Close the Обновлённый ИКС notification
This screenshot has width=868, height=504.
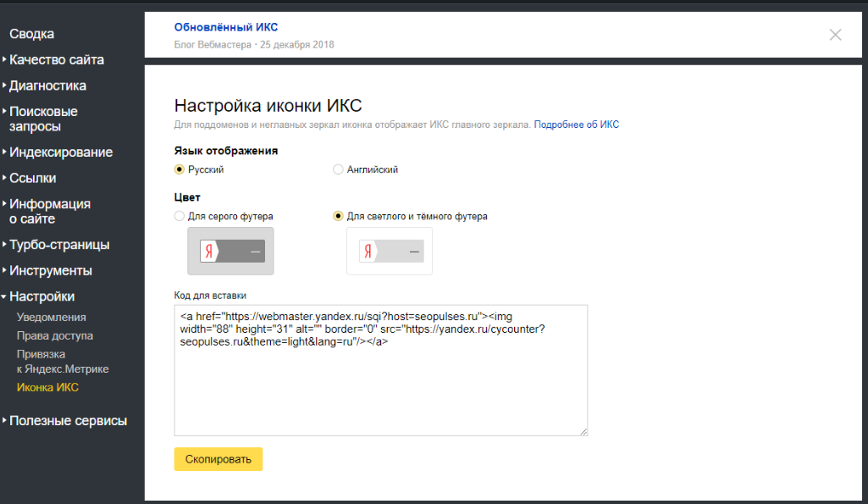click(835, 35)
